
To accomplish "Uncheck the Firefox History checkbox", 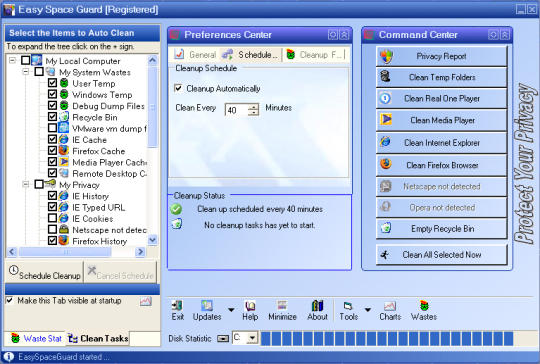I will point(52,240).
